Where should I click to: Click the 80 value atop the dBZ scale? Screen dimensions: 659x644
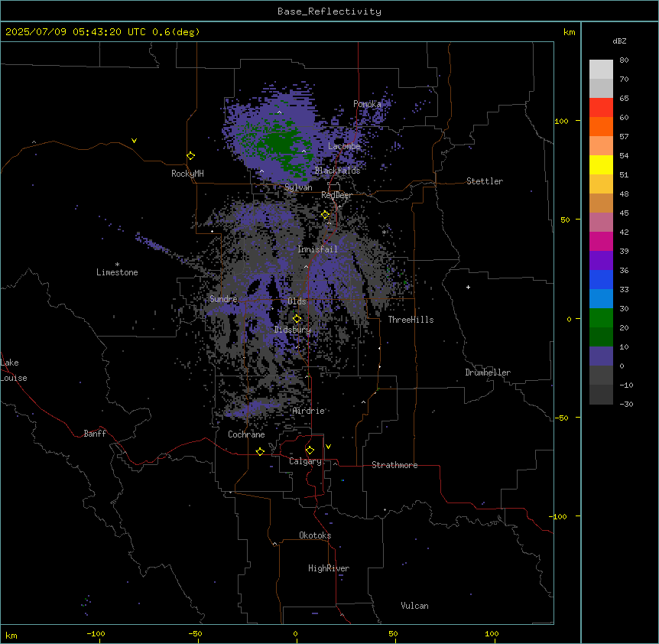point(624,60)
